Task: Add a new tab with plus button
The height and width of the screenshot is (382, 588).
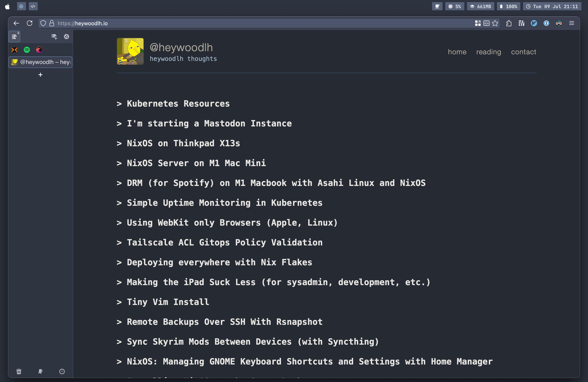Action: (40, 75)
